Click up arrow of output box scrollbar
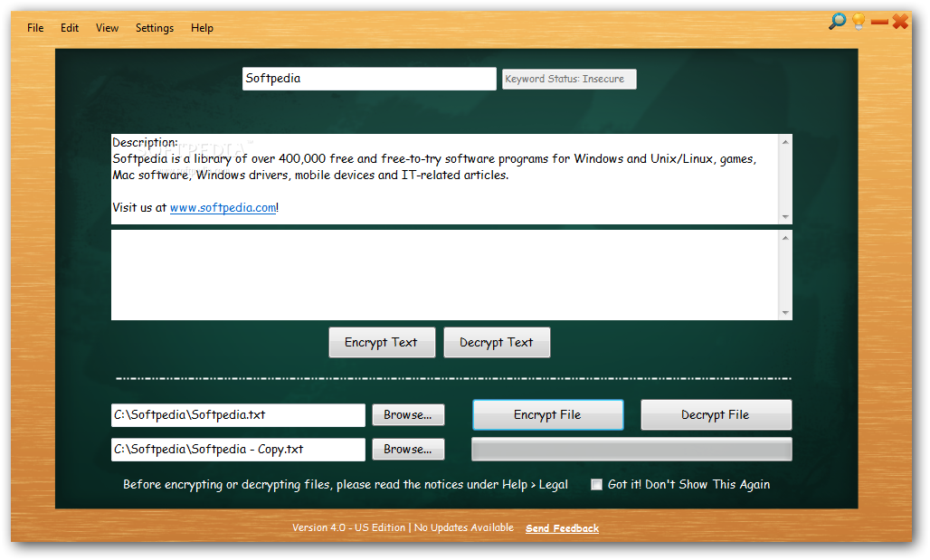Image resolution: width=930 pixels, height=560 pixels. pos(785,238)
